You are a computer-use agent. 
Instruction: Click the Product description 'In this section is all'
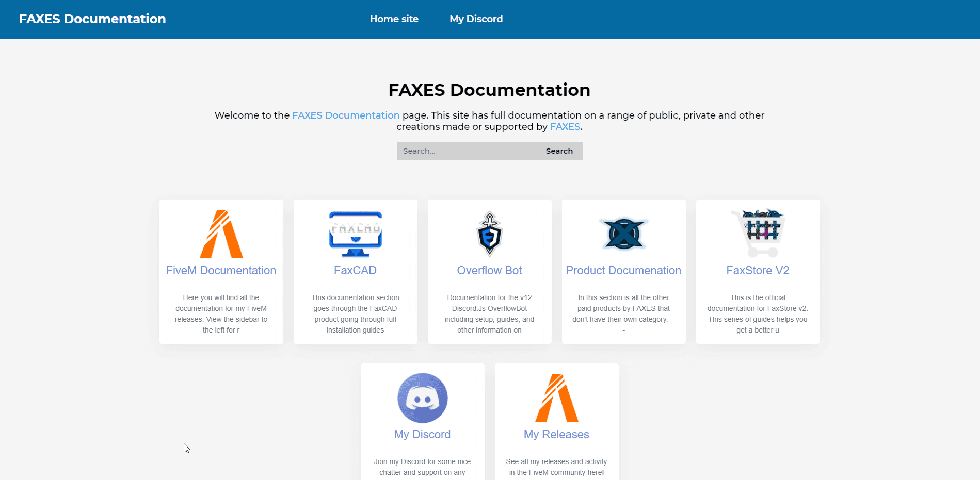(624, 314)
